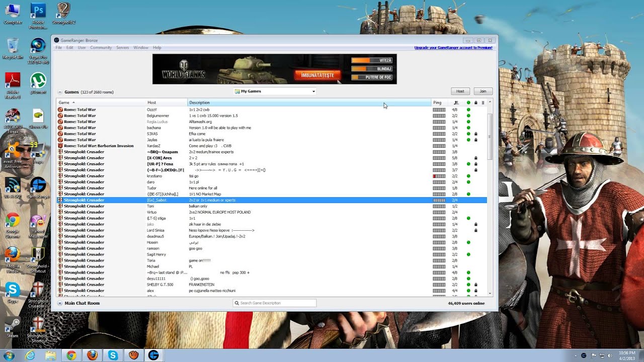Click the Rome: Total War icon on OzzzY's row

[x=61, y=109]
